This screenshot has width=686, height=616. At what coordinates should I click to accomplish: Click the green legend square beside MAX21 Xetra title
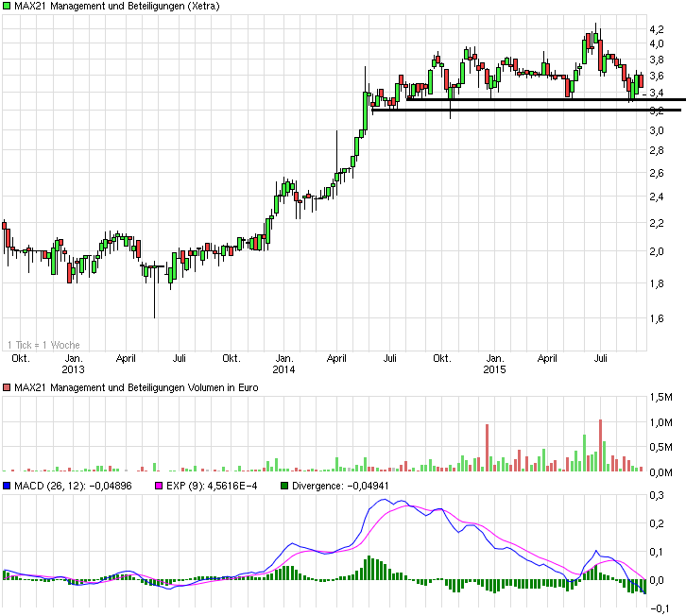tap(8, 7)
